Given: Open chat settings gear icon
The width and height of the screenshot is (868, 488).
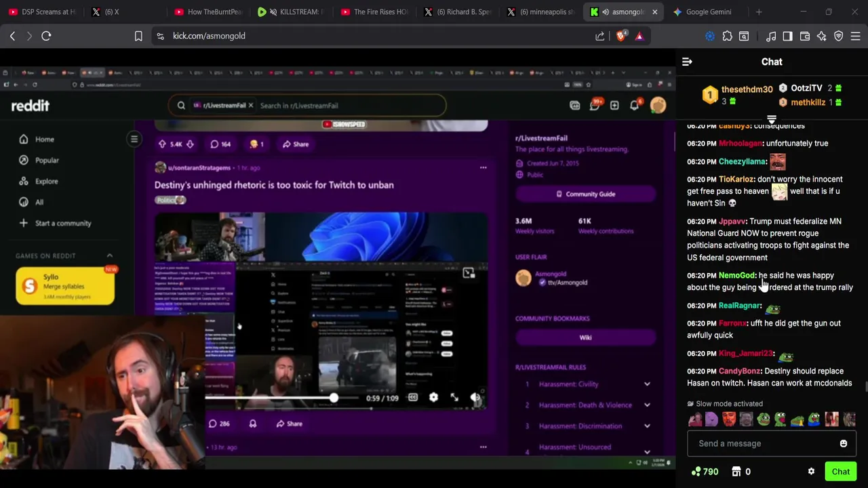Looking at the screenshot, I should (x=811, y=472).
